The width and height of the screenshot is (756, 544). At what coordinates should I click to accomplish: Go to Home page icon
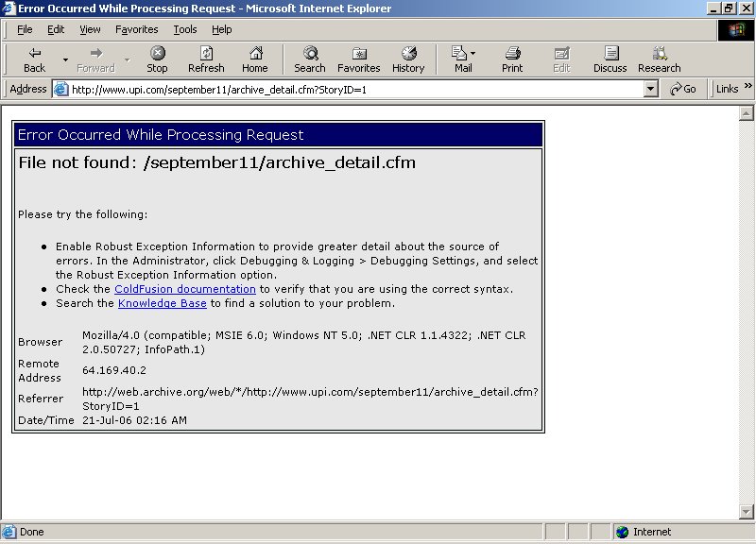click(x=255, y=59)
